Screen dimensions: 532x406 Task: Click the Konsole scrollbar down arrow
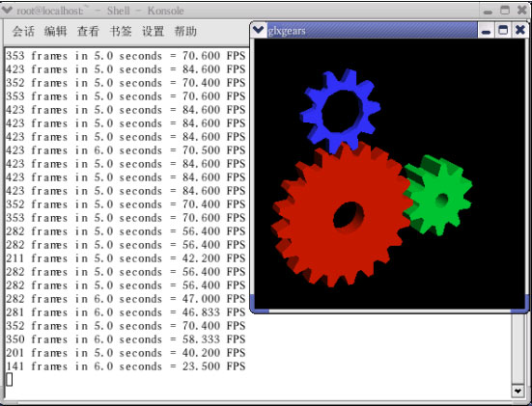click(x=518, y=392)
